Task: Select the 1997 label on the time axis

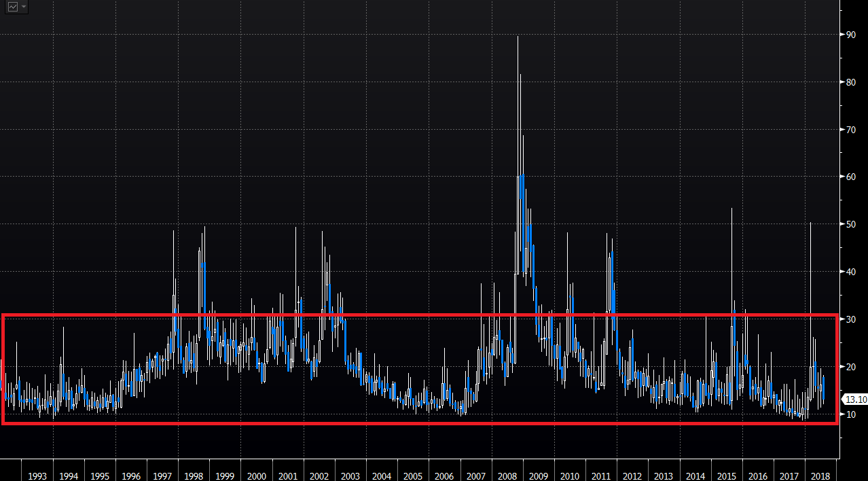Action: tap(163, 477)
